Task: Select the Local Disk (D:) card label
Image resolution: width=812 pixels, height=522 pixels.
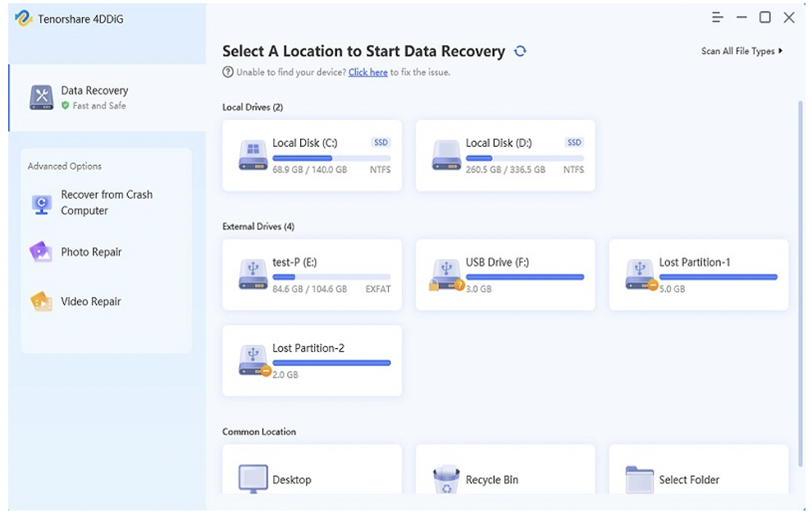Action: pyautogui.click(x=498, y=143)
